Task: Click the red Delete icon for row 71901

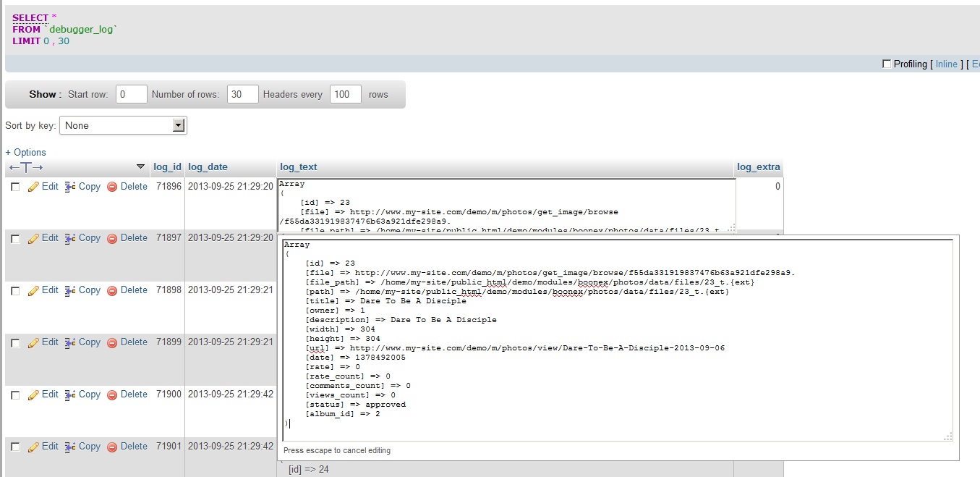Action: (x=112, y=447)
